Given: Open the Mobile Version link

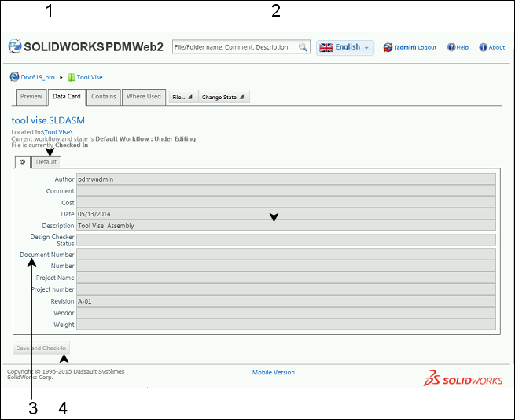Looking at the screenshot, I should tap(273, 373).
